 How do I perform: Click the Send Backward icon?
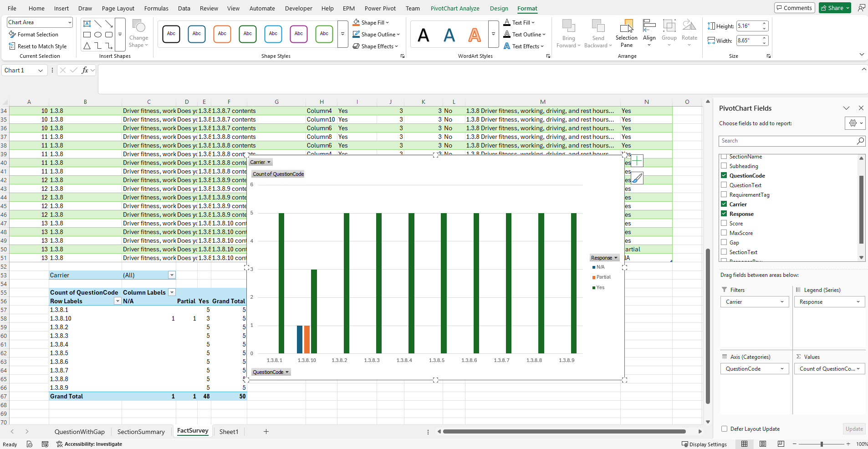tap(598, 26)
